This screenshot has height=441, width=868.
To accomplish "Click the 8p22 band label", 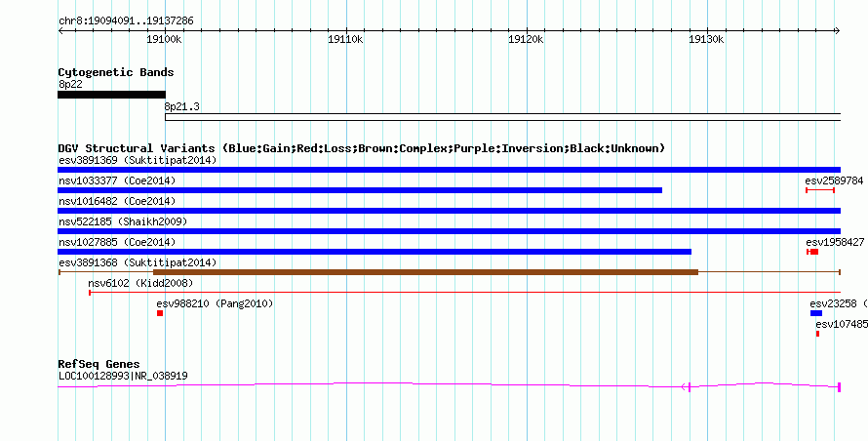I will pos(71,85).
